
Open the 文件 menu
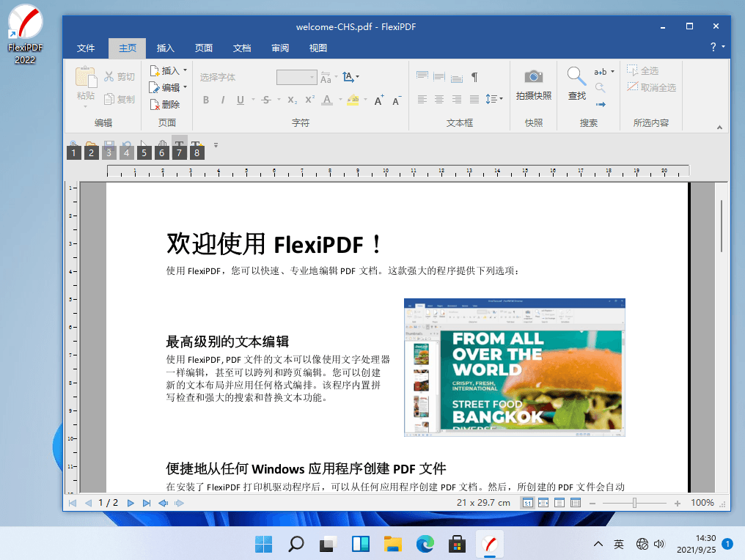point(86,48)
